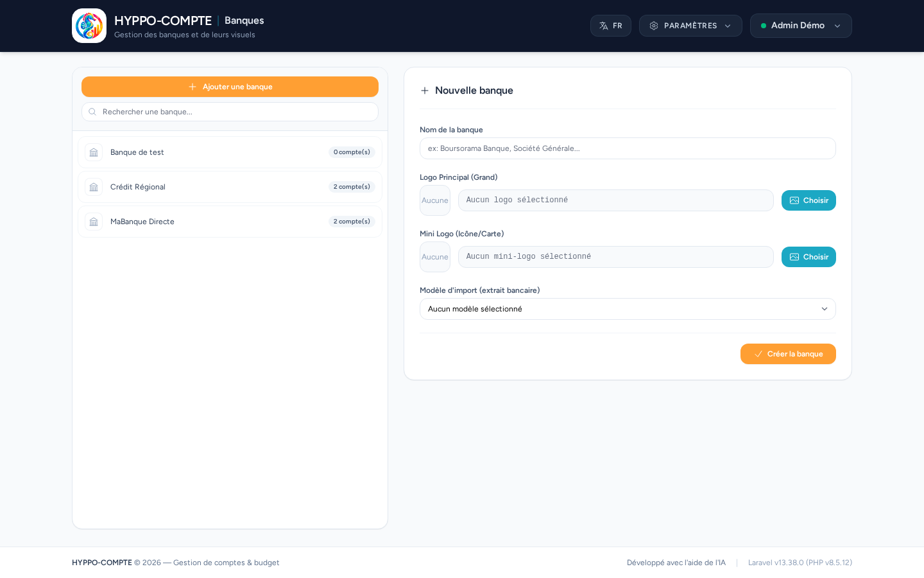Screen dimensions: 924x578
Task: Choose a file for Logo Principal
Action: click(809, 200)
